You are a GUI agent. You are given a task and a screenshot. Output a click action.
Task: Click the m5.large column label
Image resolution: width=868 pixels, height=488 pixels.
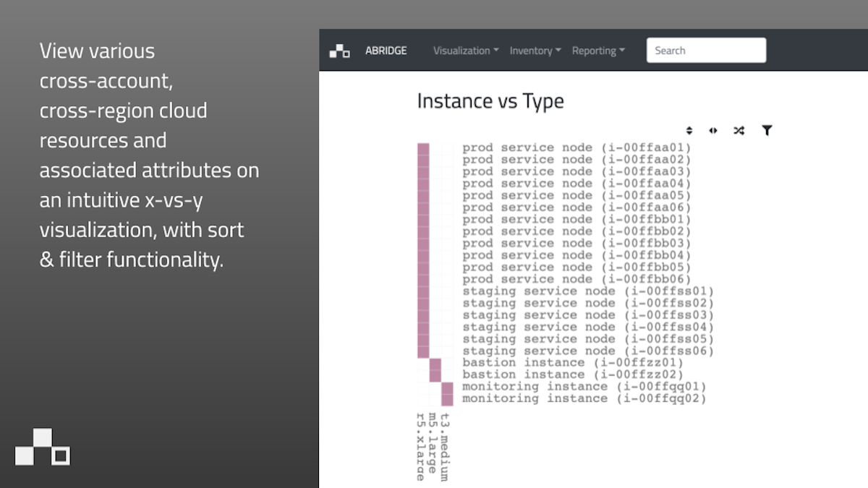click(x=433, y=443)
